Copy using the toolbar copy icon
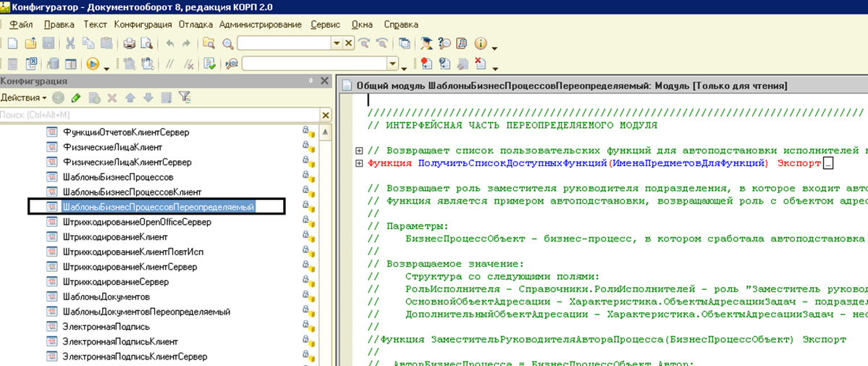The image size is (868, 366). [88, 43]
